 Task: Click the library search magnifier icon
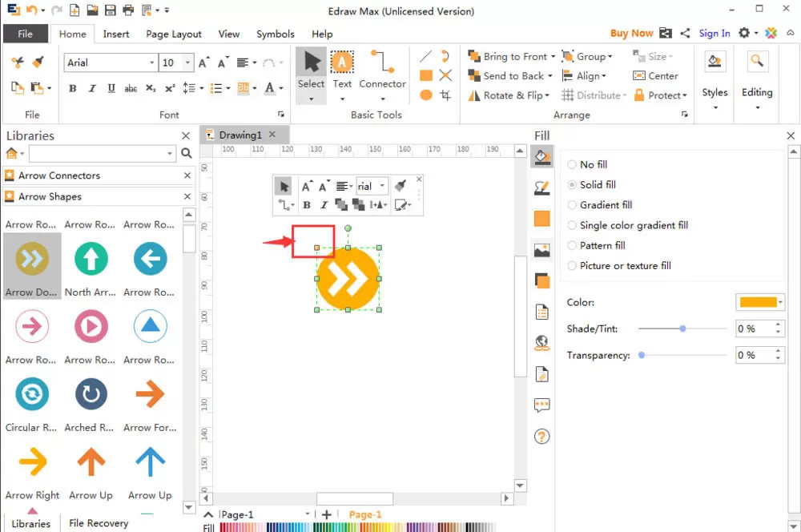pyautogui.click(x=187, y=153)
